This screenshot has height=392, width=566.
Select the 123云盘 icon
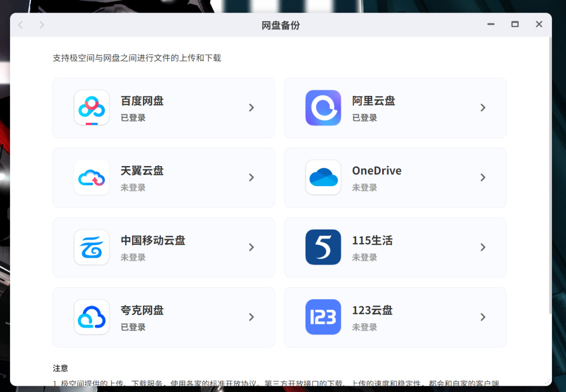click(323, 317)
